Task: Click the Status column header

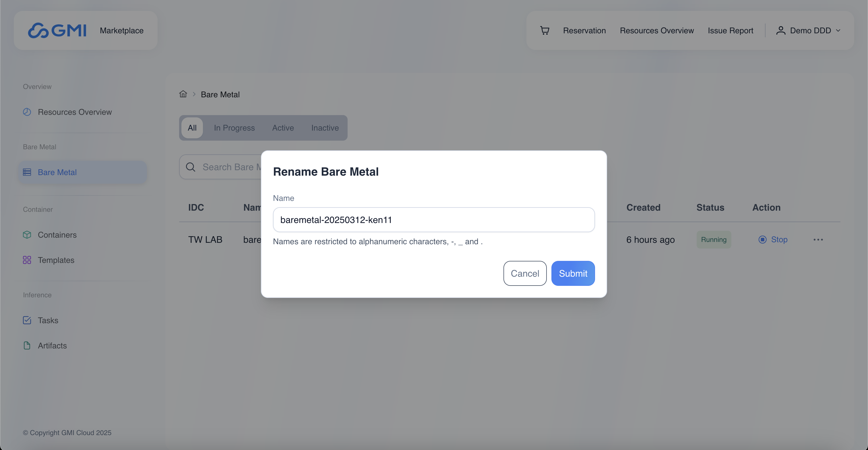Action: point(710,207)
